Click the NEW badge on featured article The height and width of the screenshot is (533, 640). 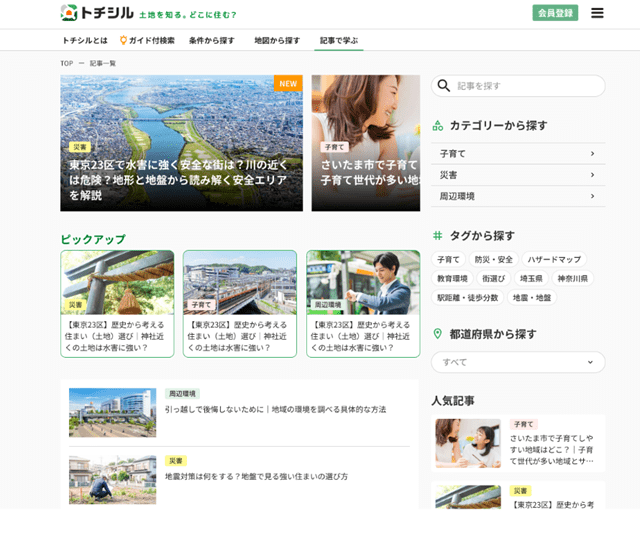point(288,84)
